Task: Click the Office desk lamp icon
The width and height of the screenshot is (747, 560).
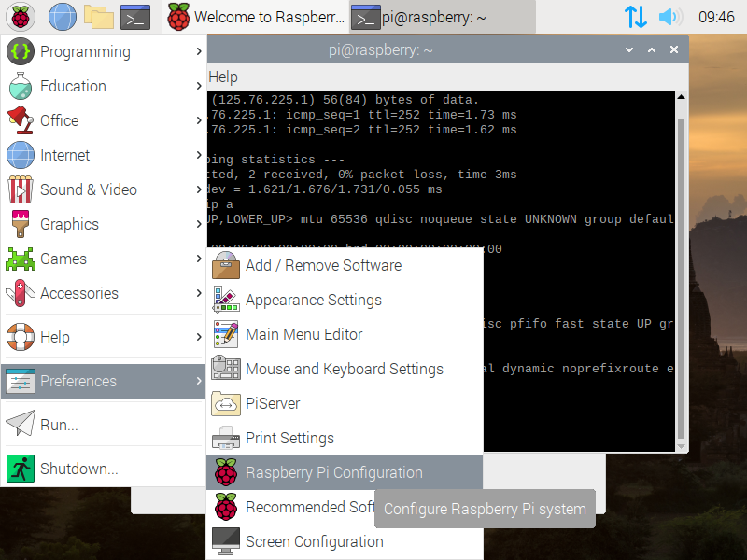Action: pos(20,120)
